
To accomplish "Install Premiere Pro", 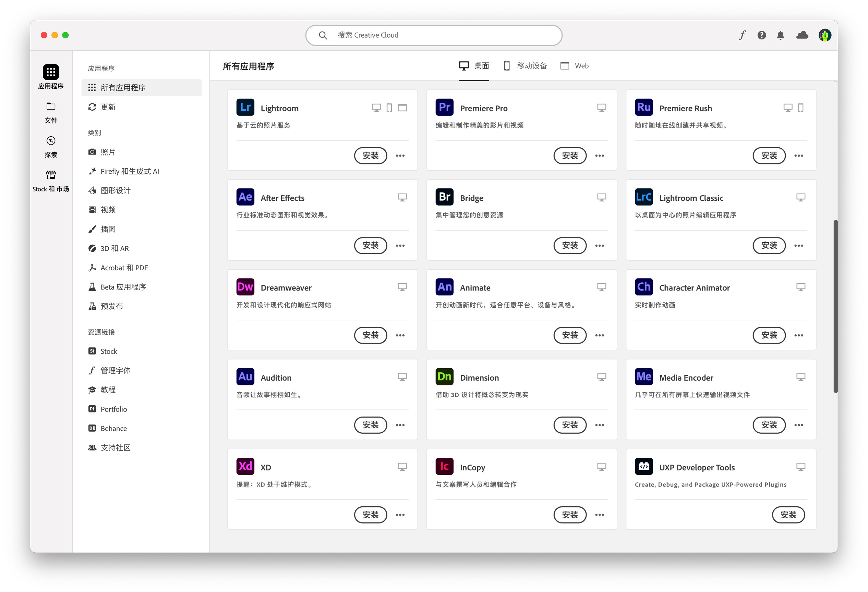I will (569, 156).
